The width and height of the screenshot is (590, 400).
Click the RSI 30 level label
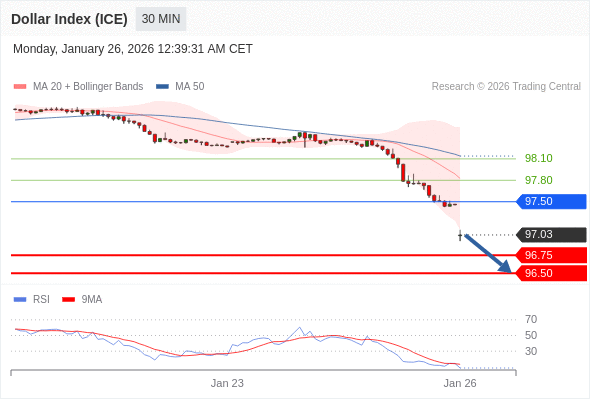[531, 351]
